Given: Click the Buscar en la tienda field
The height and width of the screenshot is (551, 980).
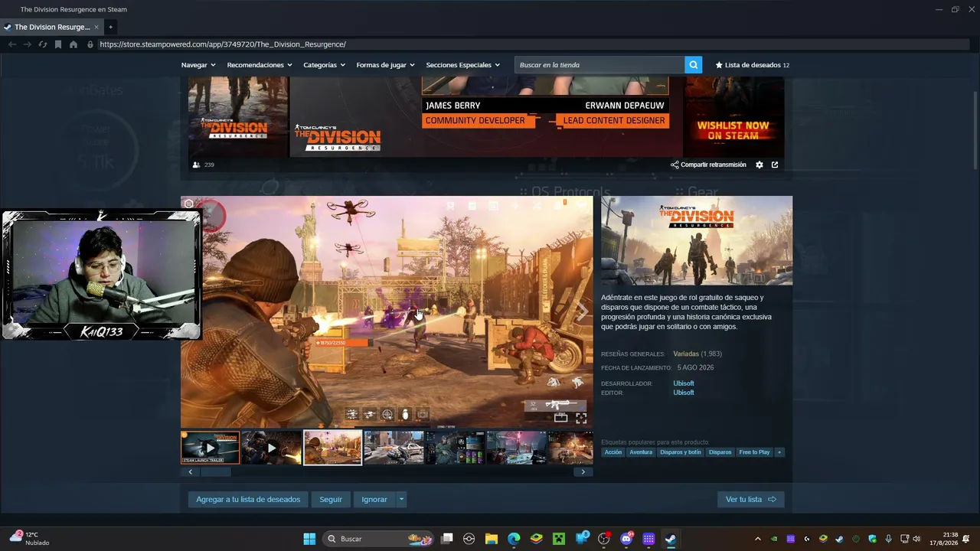Looking at the screenshot, I should 599,65.
